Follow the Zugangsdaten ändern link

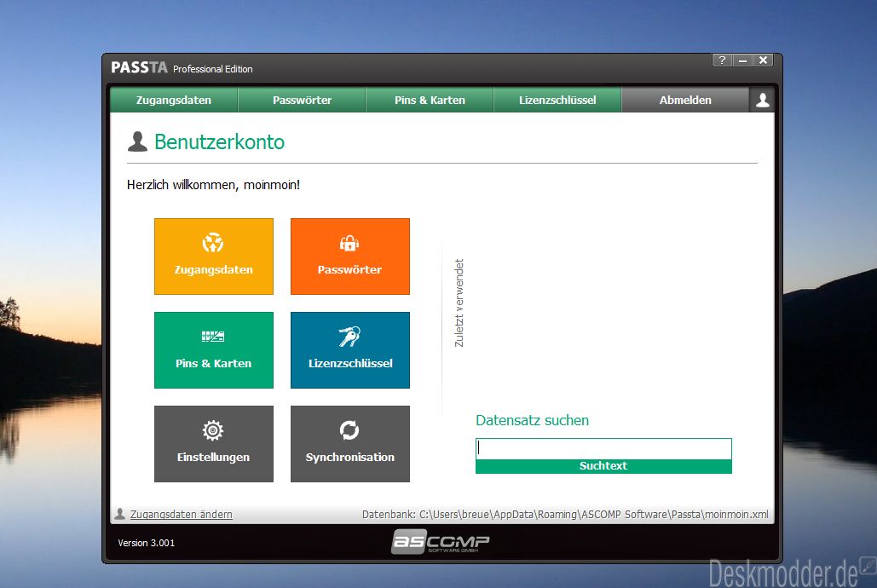[x=182, y=514]
